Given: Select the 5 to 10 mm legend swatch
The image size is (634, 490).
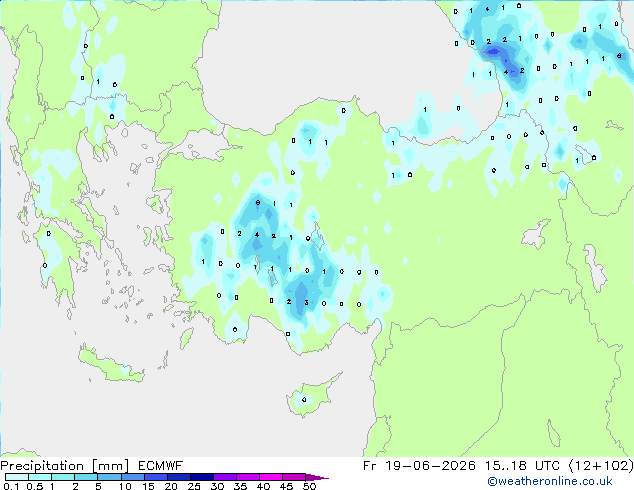Looking at the screenshot, I should (x=109, y=477).
